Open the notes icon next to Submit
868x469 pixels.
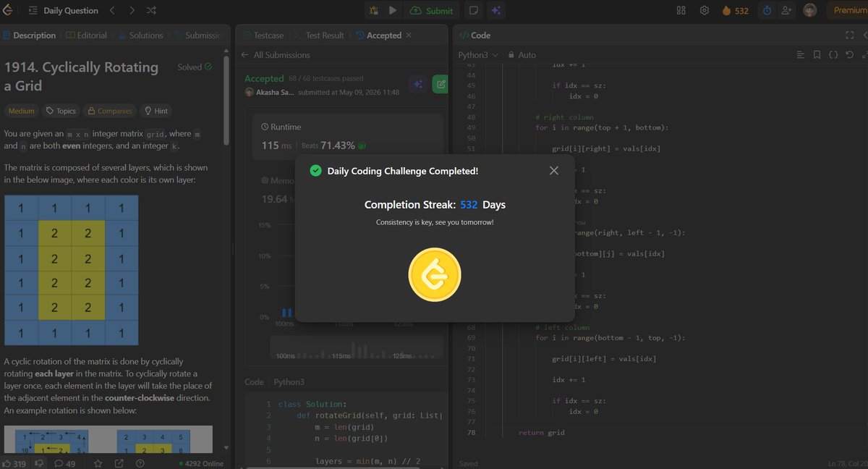pos(474,11)
